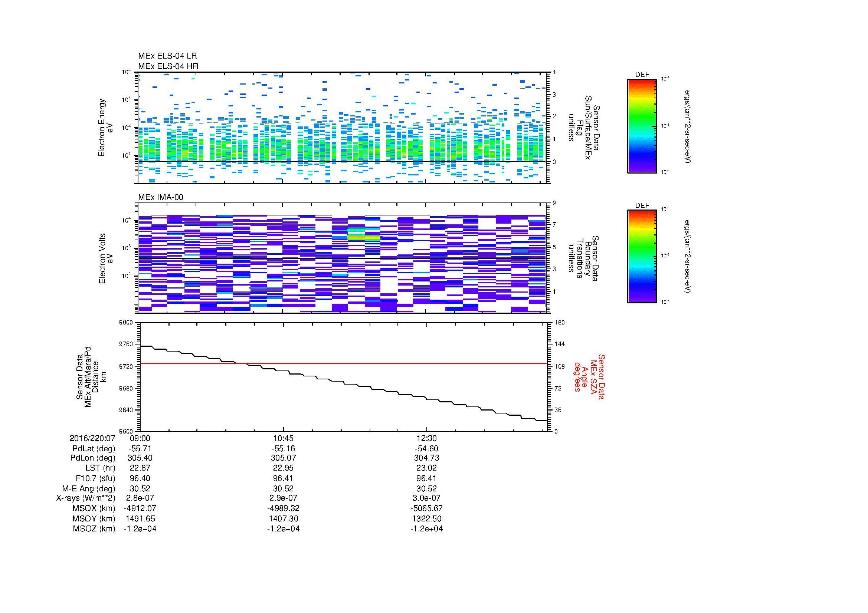Click the MEx IMA-00 panel title
This screenshot has height=613, width=868.
coord(161,197)
